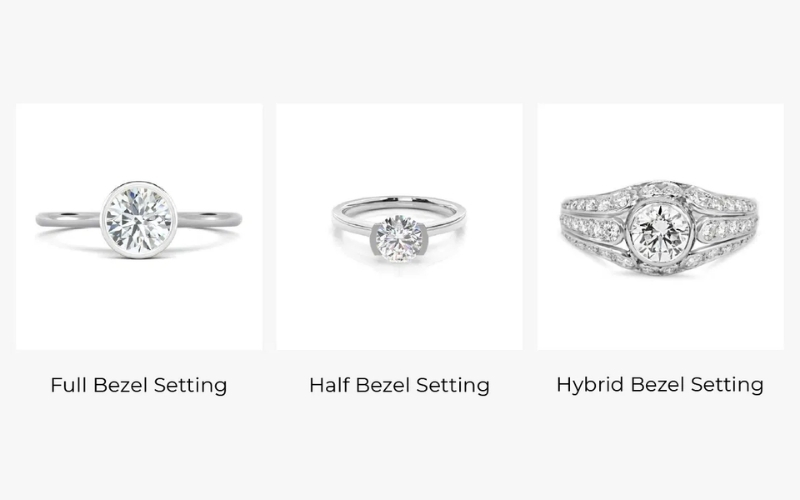Click the left metal bar holding the half bezel diamond
800x500 pixels.
(x=375, y=239)
